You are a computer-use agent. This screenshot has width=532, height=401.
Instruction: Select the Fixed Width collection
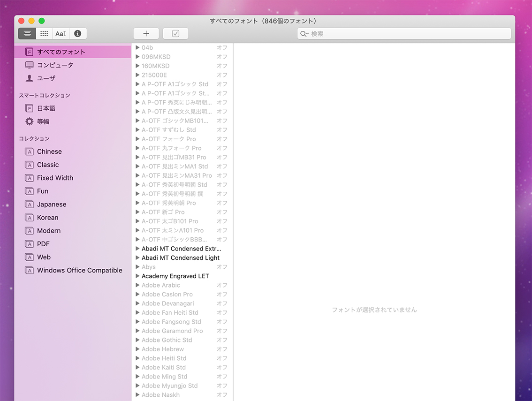point(55,178)
